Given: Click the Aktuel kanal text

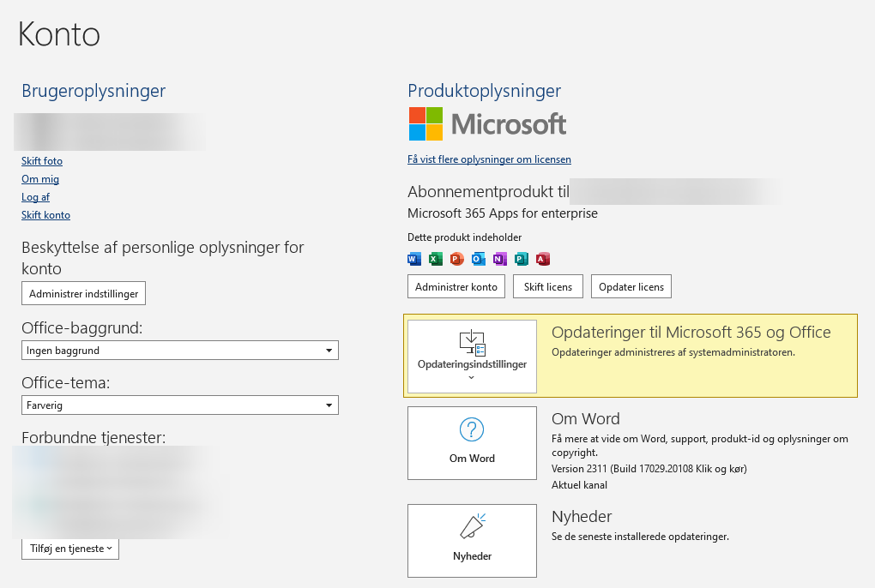Looking at the screenshot, I should point(579,485).
